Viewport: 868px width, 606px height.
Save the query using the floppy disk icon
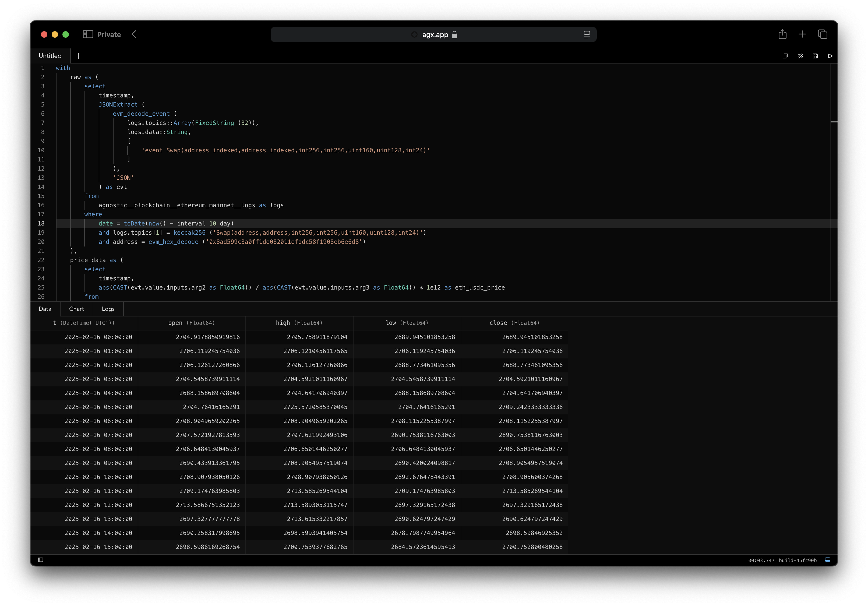pos(815,56)
